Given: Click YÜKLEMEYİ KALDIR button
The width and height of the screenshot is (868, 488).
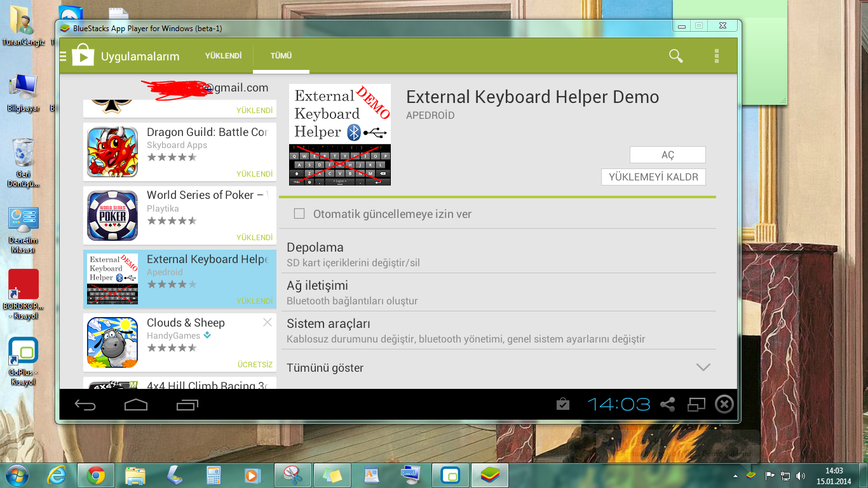Looking at the screenshot, I should pyautogui.click(x=653, y=177).
